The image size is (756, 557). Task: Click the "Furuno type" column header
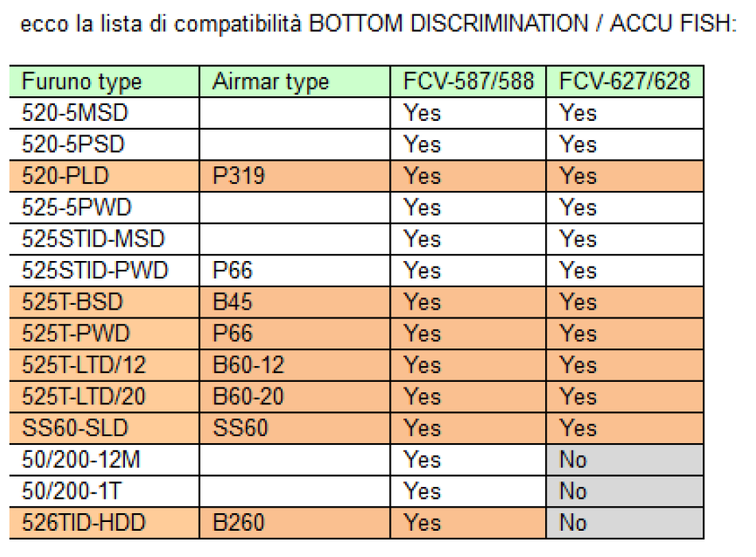click(x=81, y=82)
